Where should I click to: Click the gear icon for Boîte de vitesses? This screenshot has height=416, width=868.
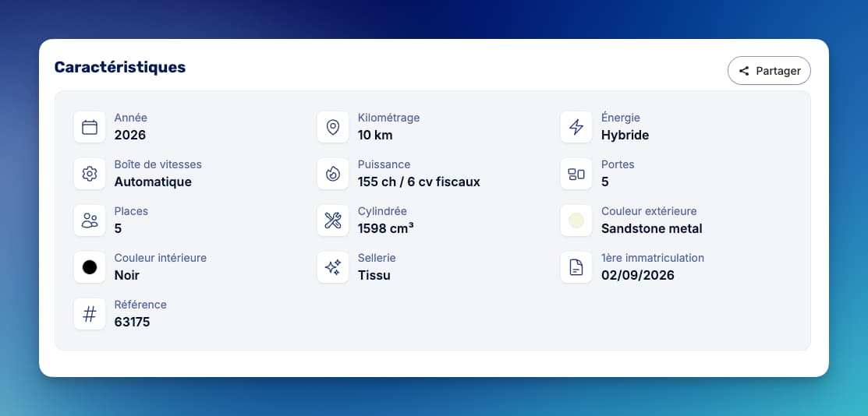point(90,174)
